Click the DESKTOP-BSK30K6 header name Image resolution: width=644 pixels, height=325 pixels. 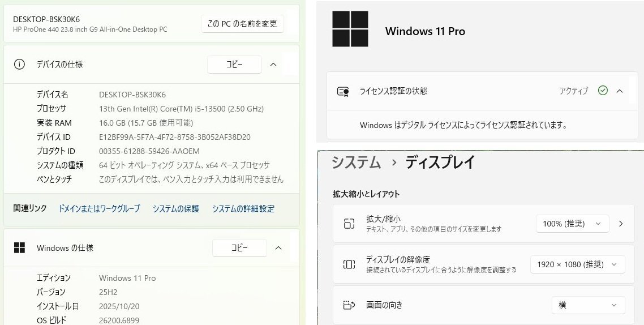[46, 19]
